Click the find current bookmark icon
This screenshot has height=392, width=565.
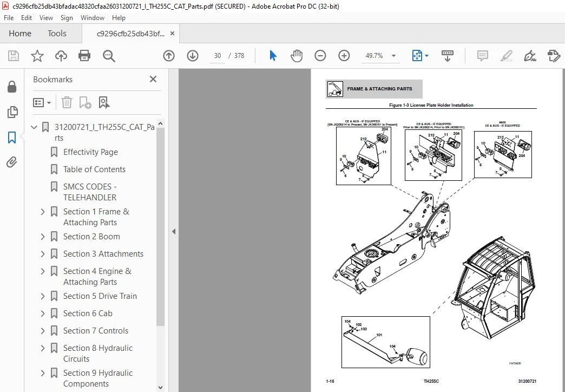[104, 103]
